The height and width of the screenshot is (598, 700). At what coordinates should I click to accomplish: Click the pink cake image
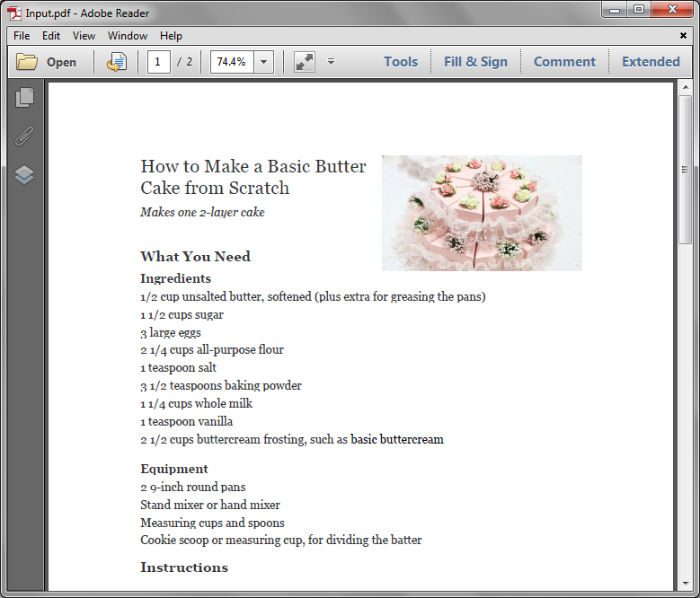pos(482,213)
